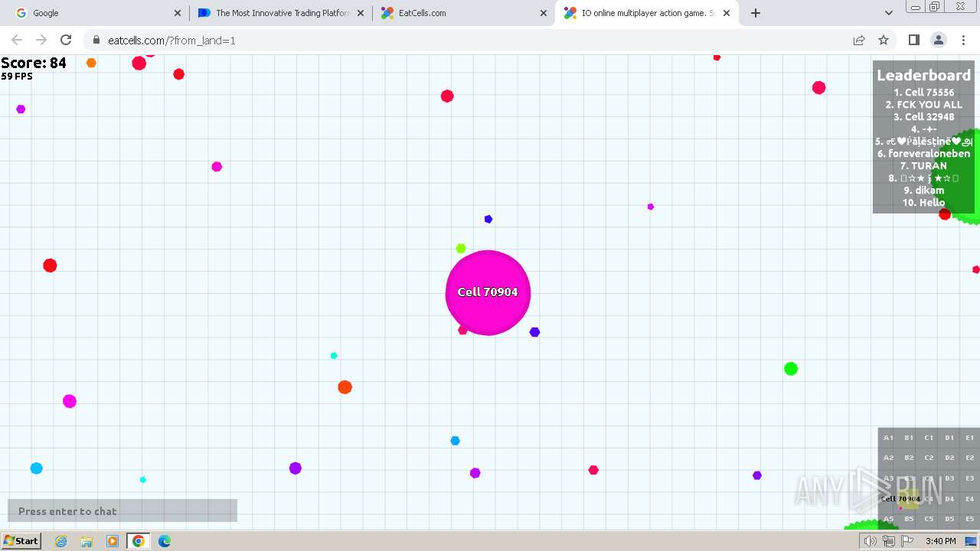Click minimap sector D4

[x=949, y=499]
